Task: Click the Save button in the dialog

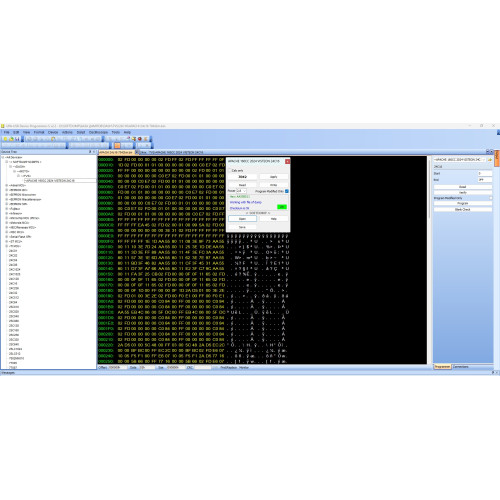Action: click(242, 227)
